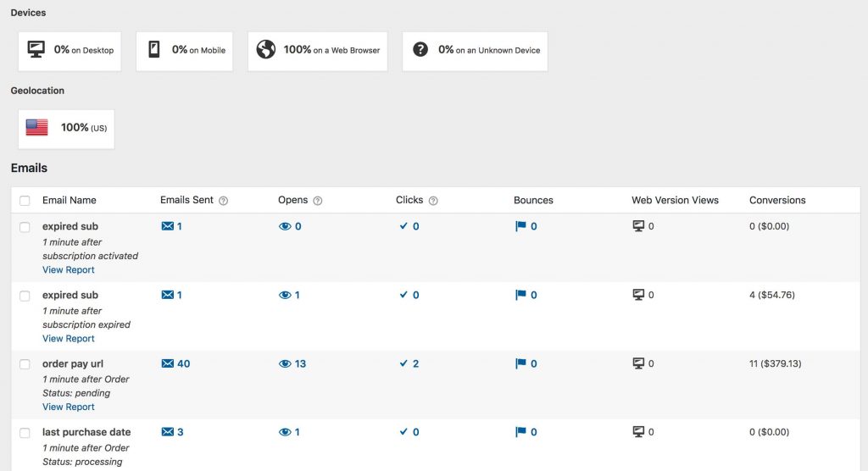Open the last purchase date email
Screen dimensions: 868x471
[86, 432]
